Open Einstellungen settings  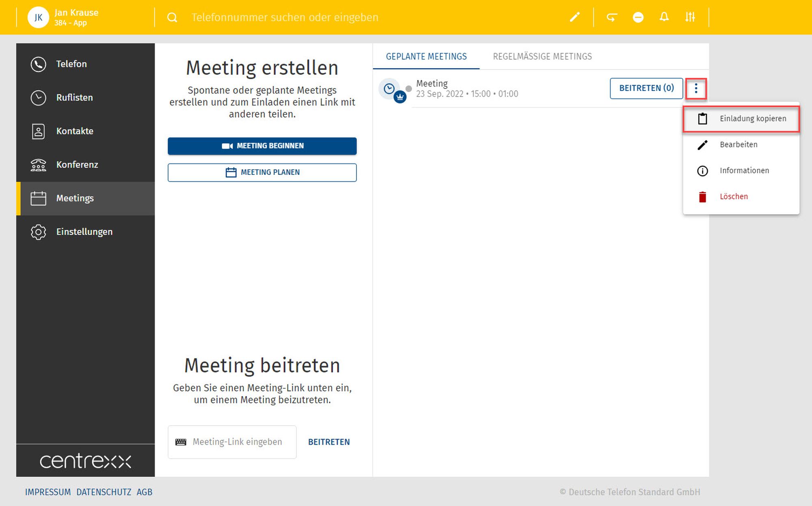pos(84,232)
